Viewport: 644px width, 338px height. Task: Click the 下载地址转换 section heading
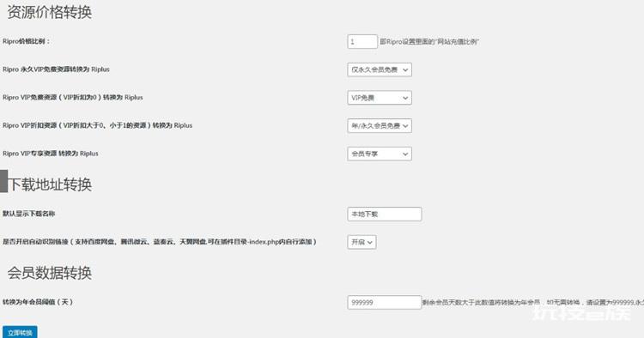pos(50,184)
